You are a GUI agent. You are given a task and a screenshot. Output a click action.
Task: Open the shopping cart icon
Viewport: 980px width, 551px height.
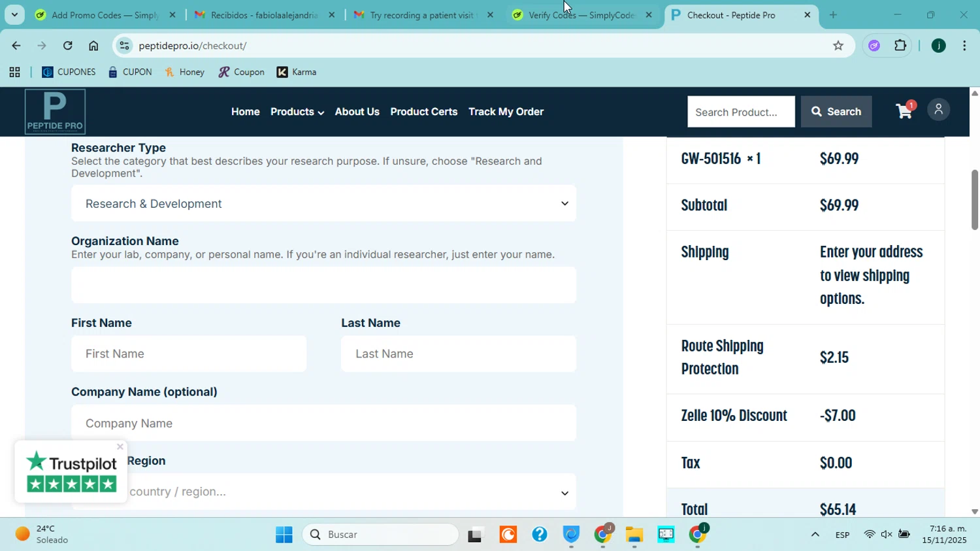[905, 111]
